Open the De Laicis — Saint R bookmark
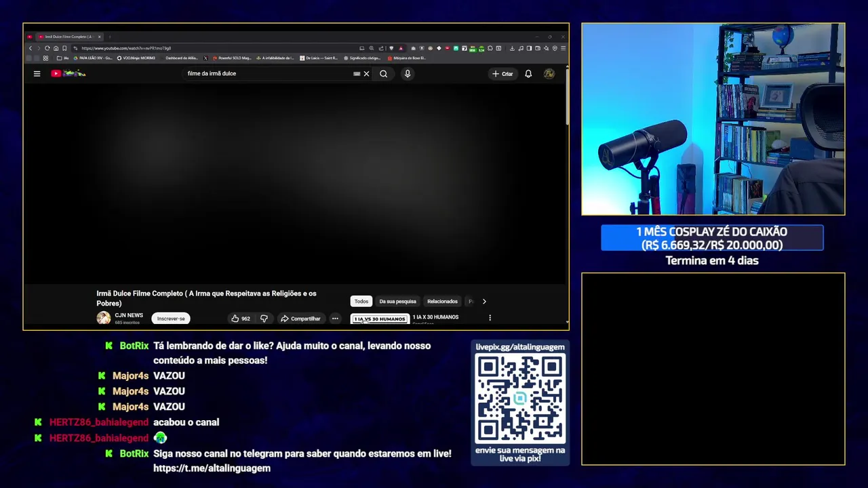Image resolution: width=868 pixels, height=488 pixels. 319,58
